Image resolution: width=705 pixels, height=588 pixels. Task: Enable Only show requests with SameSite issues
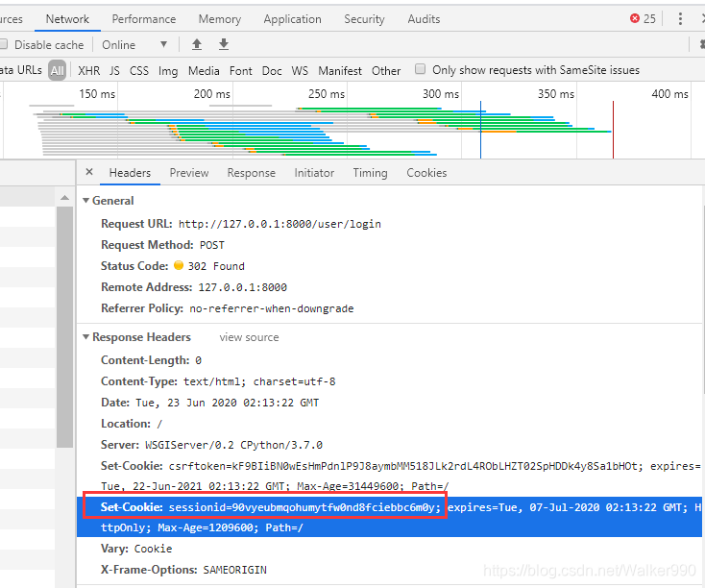[x=420, y=69]
